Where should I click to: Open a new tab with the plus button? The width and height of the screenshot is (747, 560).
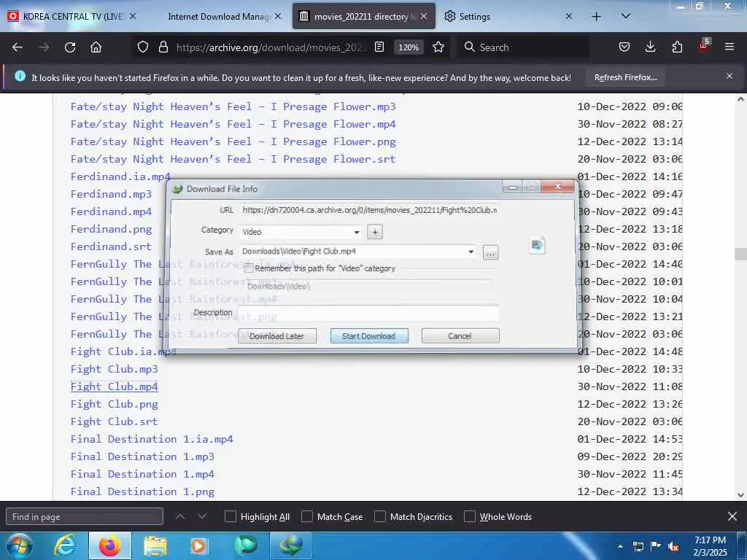pos(596,17)
